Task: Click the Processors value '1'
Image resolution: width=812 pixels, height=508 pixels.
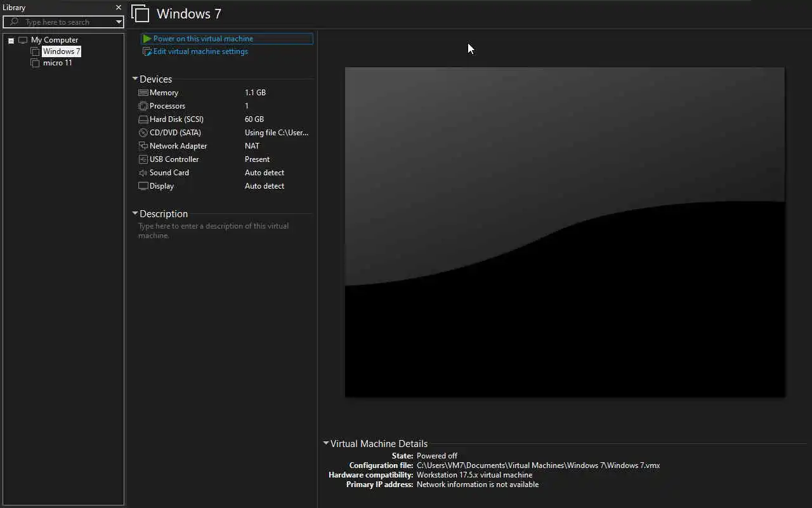Action: 247,106
